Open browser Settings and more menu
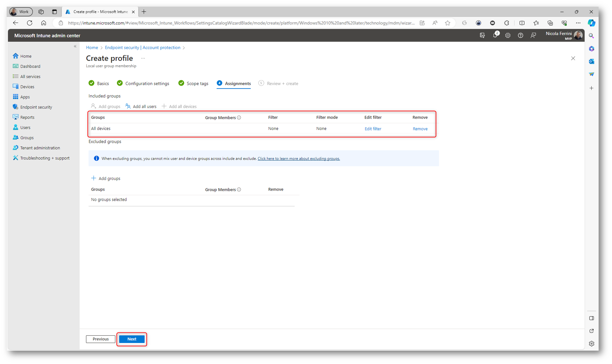 click(x=578, y=23)
